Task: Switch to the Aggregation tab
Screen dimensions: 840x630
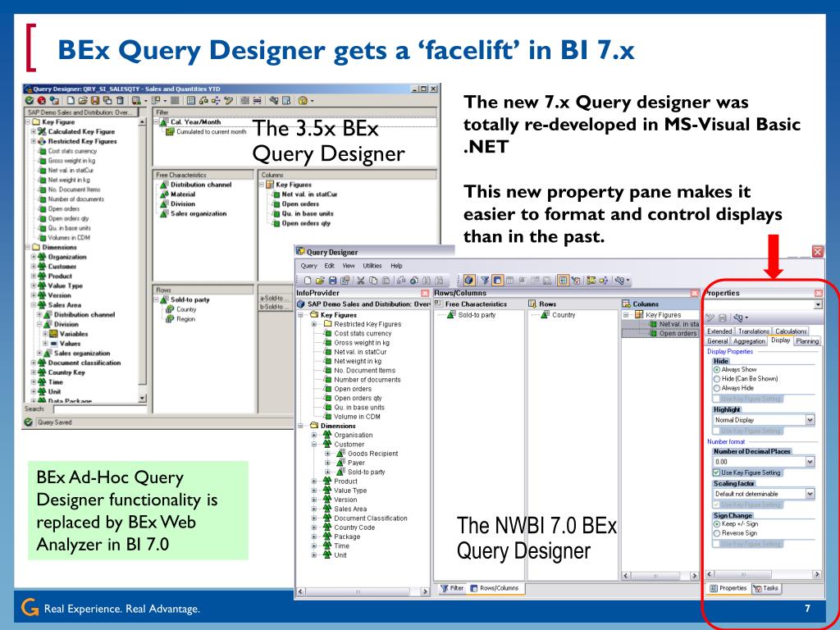Action: (749, 341)
